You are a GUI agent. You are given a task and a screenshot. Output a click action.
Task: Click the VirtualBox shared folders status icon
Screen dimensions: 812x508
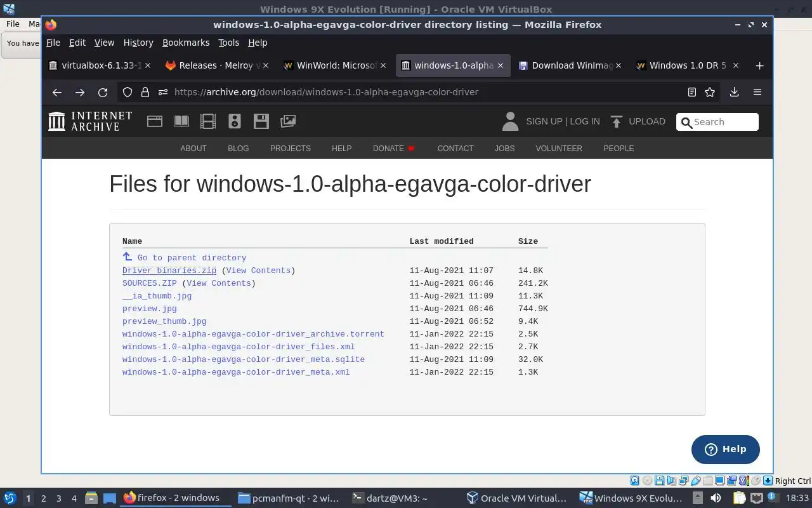(x=708, y=481)
